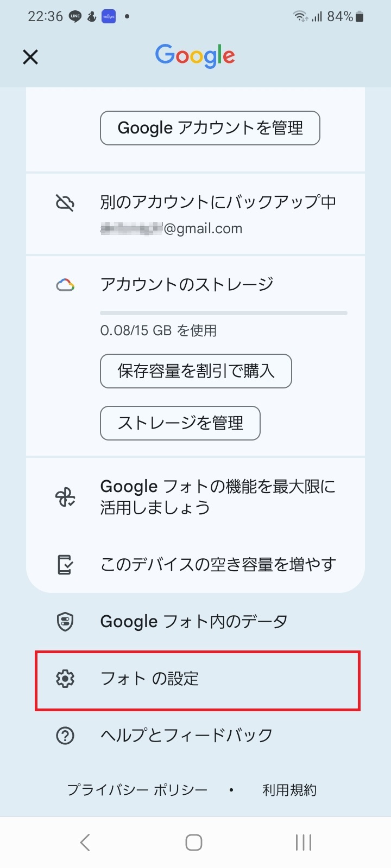Select ヘルプとフィードバック menu entry
This screenshot has height=868, width=391.
[186, 736]
